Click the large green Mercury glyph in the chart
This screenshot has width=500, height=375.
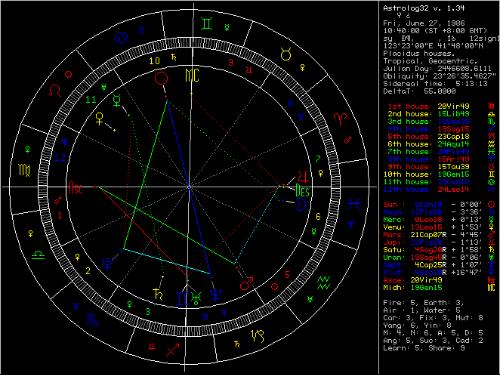coord(117,100)
